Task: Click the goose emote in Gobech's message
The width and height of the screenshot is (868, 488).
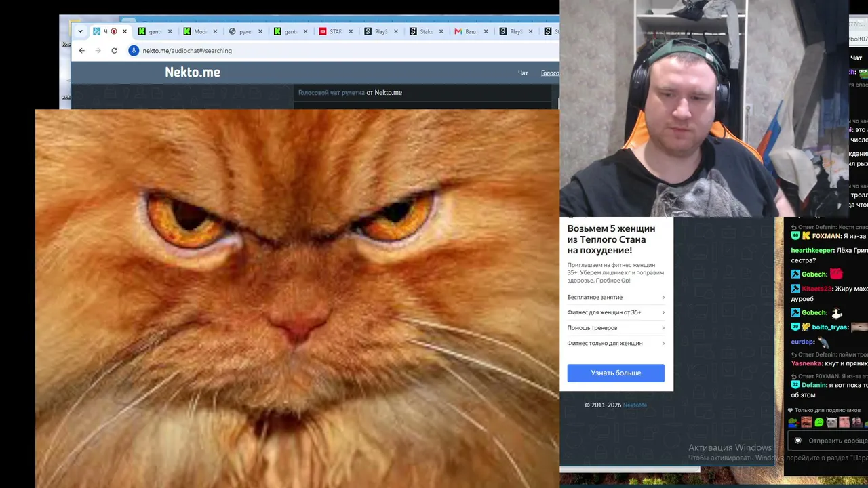Action: pyautogui.click(x=837, y=312)
